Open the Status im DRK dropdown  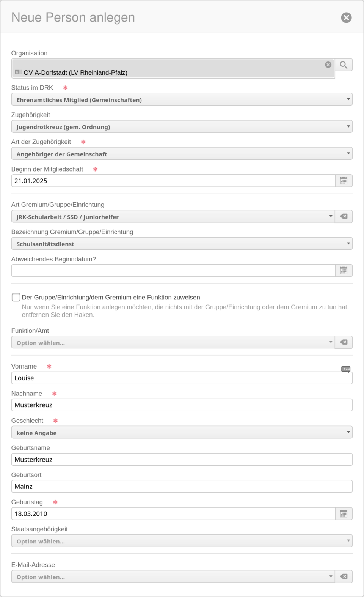[x=182, y=99]
